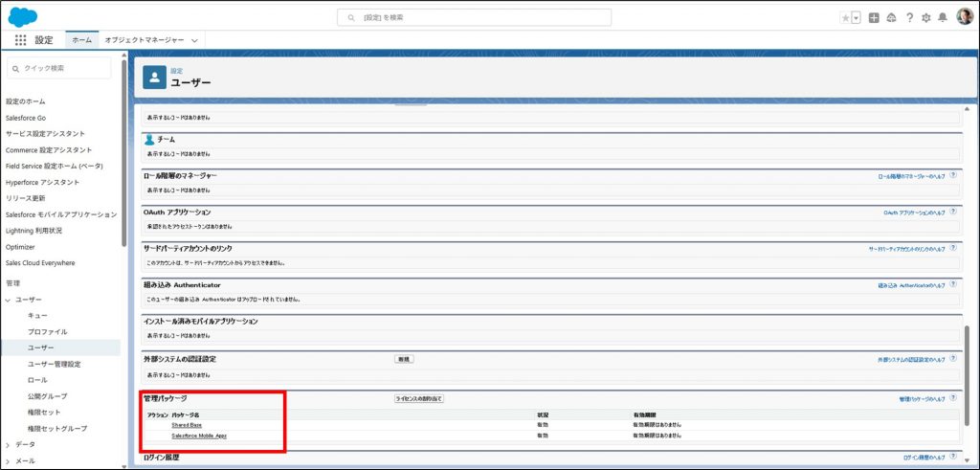Open the setup gear icon
Screen dimensions: 980x470
[925, 17]
